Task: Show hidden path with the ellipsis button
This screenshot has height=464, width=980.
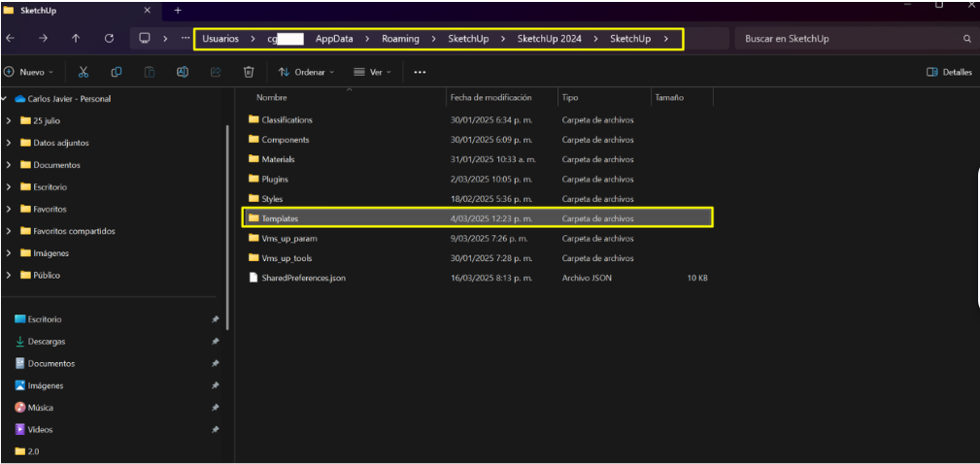Action: [x=185, y=38]
